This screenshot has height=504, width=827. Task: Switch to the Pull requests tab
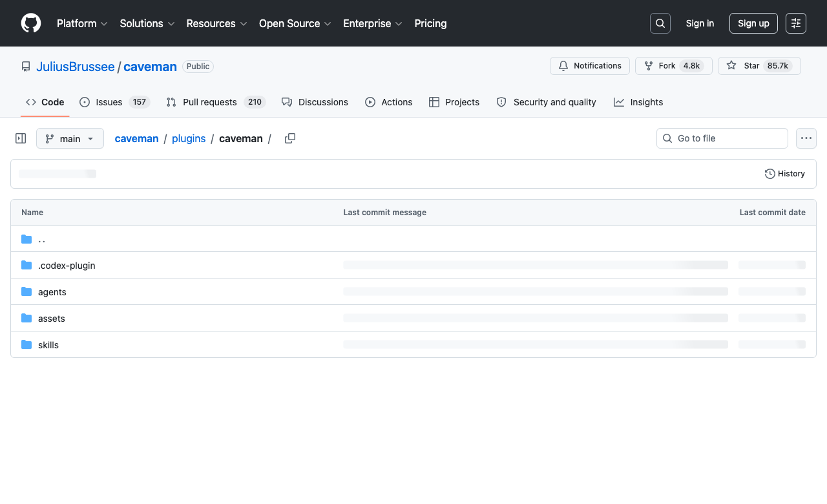(215, 102)
